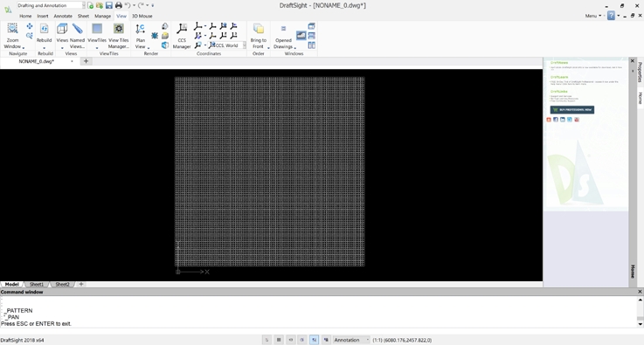Screen dimensions: 644x345
Task: Expand the Bring to Front dropdown arrow
Action: pyautogui.click(x=268, y=48)
